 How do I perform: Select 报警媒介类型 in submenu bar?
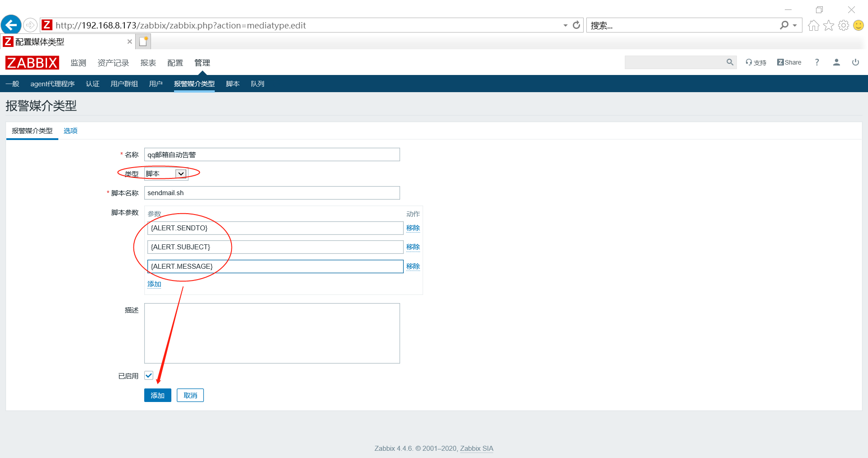194,84
